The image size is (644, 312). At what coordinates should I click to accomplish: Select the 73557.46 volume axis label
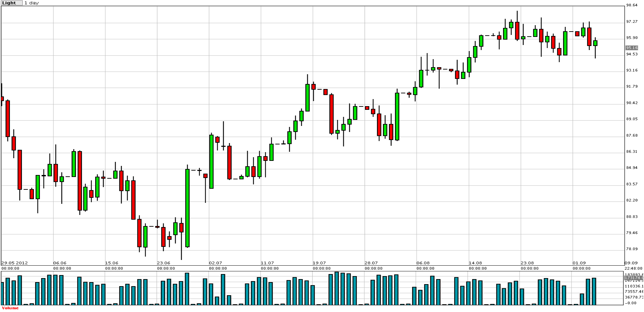click(x=634, y=292)
